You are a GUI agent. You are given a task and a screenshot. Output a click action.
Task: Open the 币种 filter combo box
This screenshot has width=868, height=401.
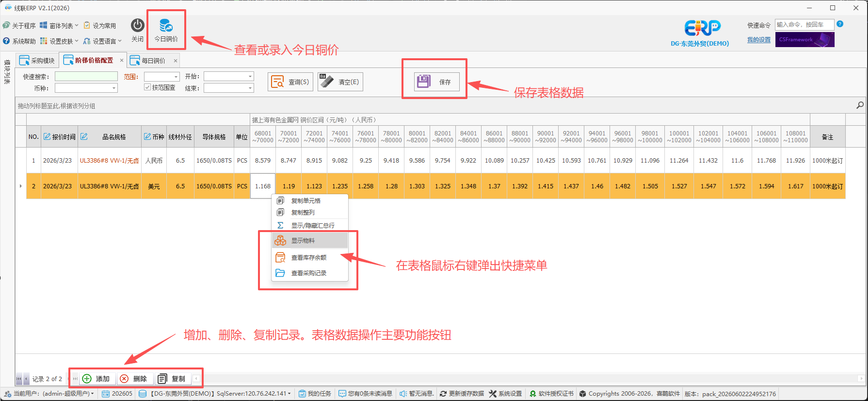pyautogui.click(x=86, y=88)
